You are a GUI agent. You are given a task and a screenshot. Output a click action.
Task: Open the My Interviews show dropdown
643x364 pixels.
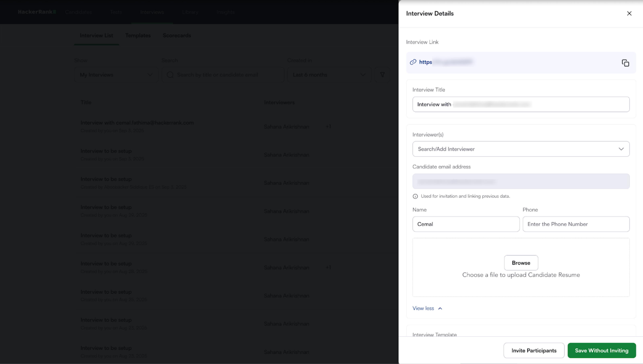(x=116, y=75)
